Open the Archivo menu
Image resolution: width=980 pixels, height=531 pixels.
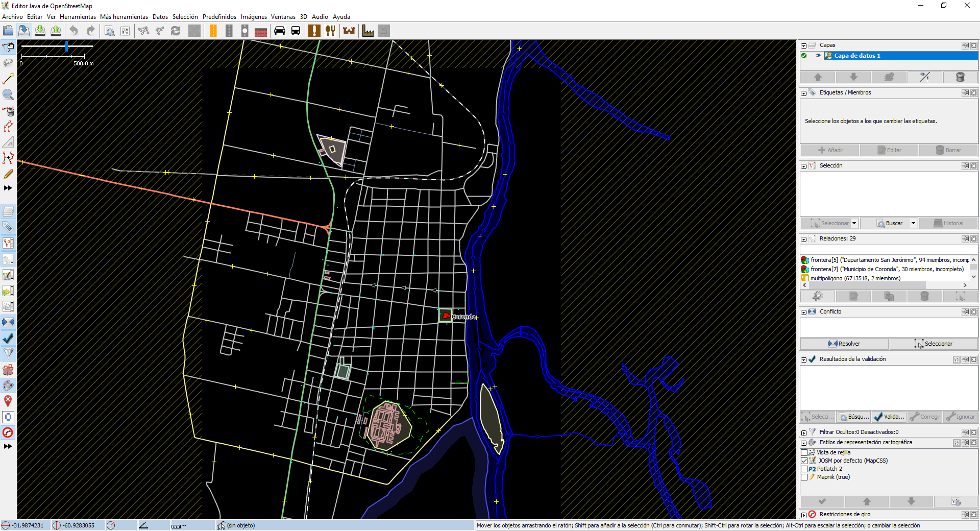pyautogui.click(x=12, y=17)
